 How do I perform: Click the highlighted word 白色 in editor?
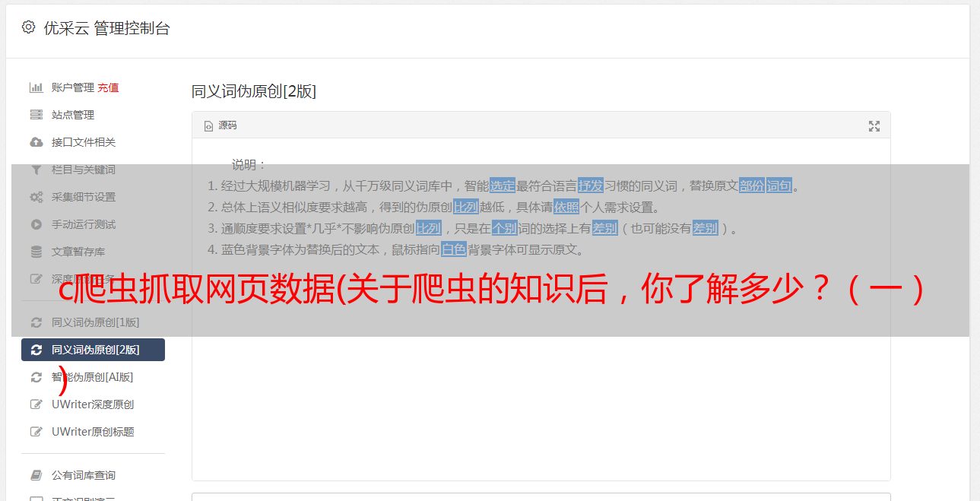453,249
